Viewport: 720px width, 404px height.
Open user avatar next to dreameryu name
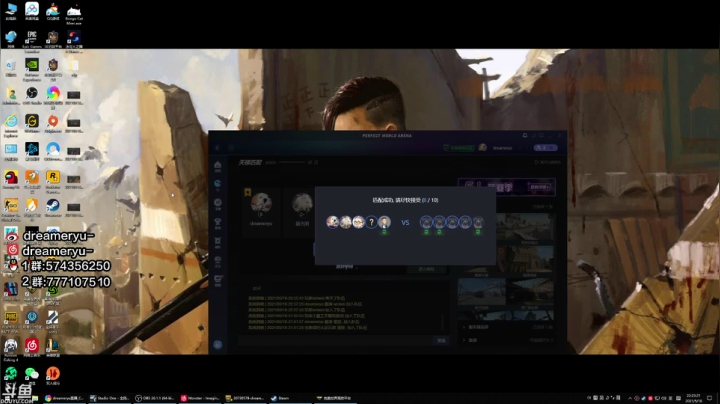[483, 148]
